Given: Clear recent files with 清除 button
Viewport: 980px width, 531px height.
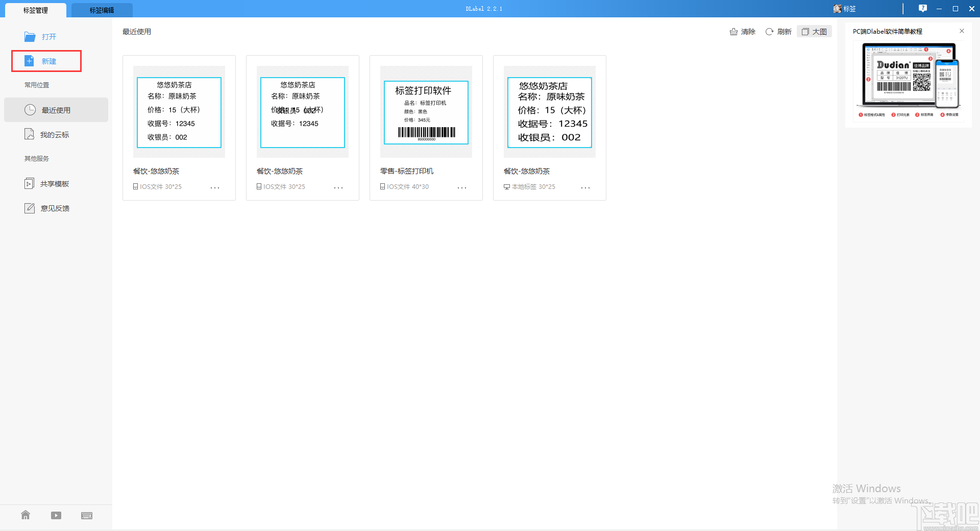Looking at the screenshot, I should (743, 31).
